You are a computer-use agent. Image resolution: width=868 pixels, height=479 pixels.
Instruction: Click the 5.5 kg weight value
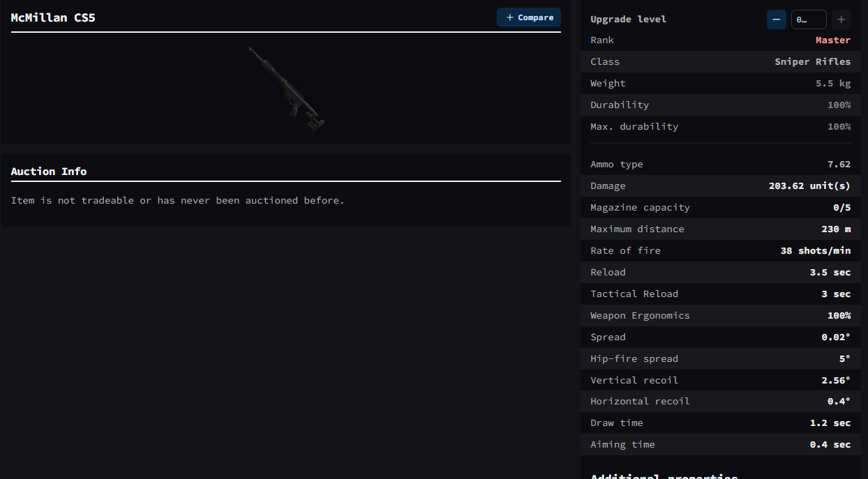click(x=833, y=84)
